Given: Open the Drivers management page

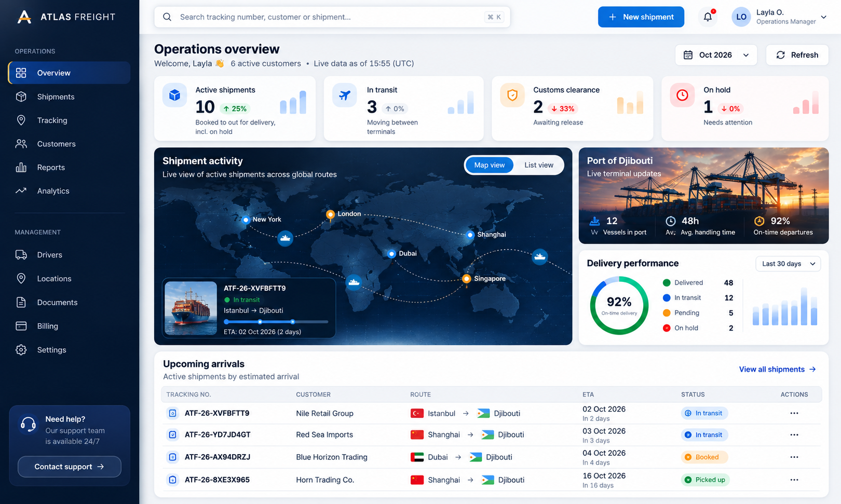Looking at the screenshot, I should point(69,255).
